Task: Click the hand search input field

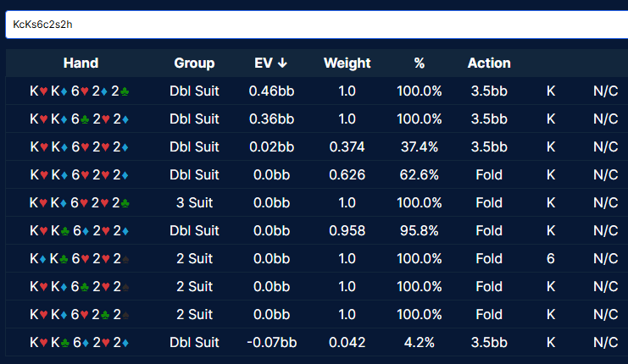Action: pyautogui.click(x=314, y=25)
